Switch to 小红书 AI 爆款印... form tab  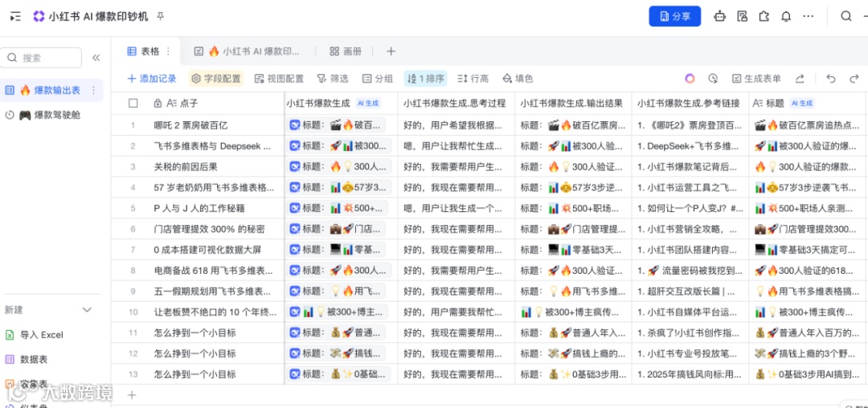(x=247, y=51)
